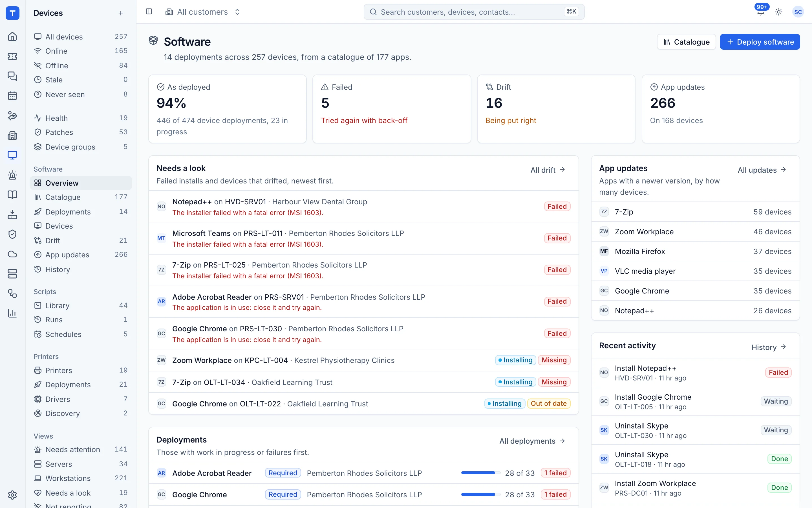The image size is (812, 508).
Task: Open 7-Zip 59 devices update row
Action: pos(695,212)
